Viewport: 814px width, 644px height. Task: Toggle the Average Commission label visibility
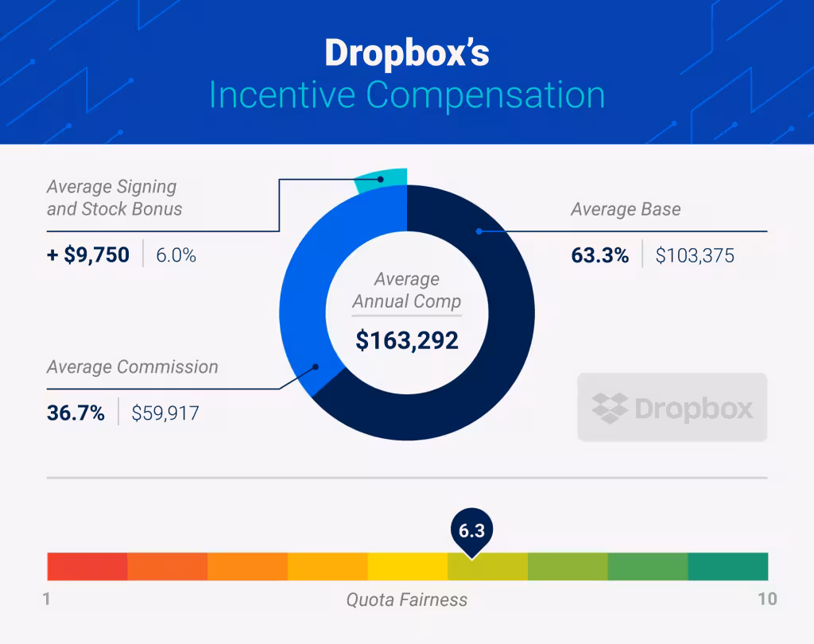tap(132, 367)
